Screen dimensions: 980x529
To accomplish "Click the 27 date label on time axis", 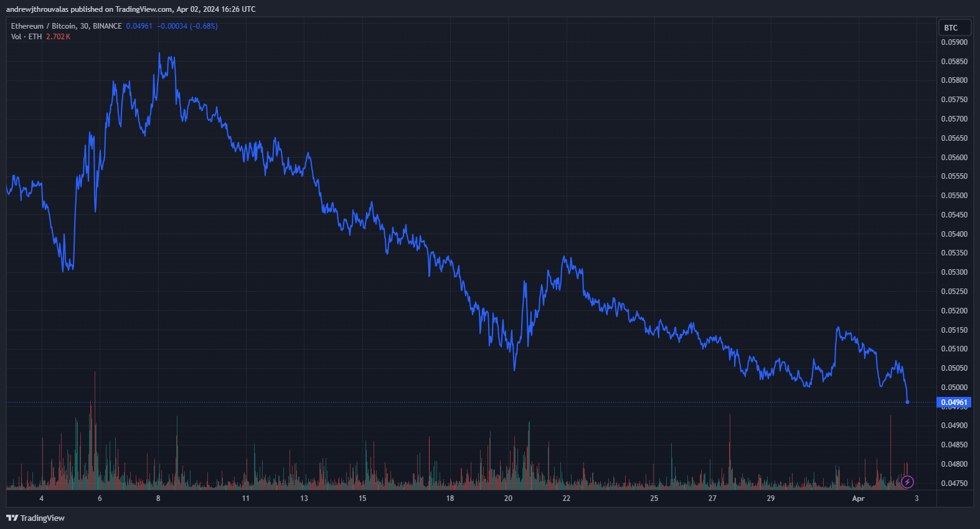I will click(712, 498).
